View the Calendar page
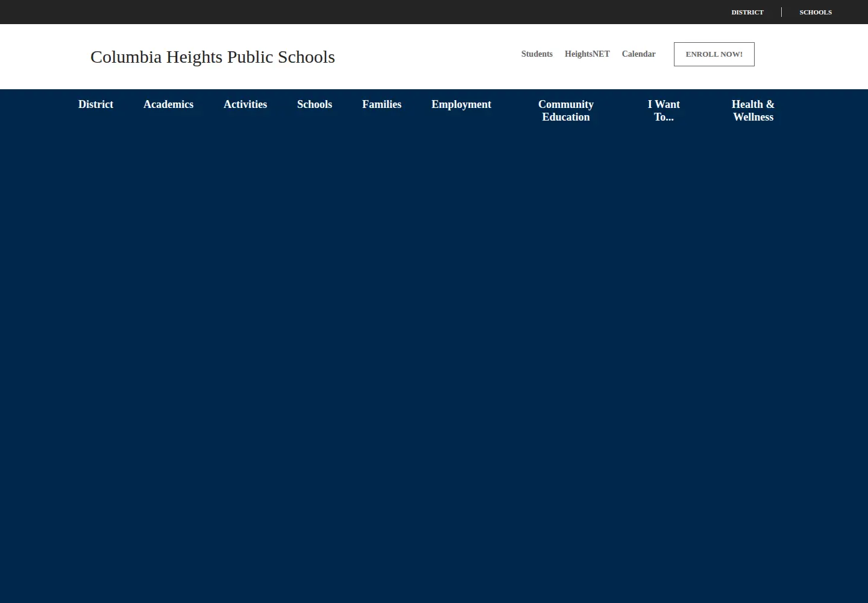 click(x=638, y=54)
